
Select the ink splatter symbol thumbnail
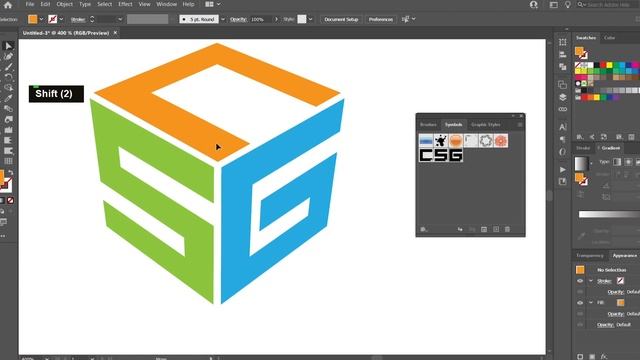(x=440, y=141)
